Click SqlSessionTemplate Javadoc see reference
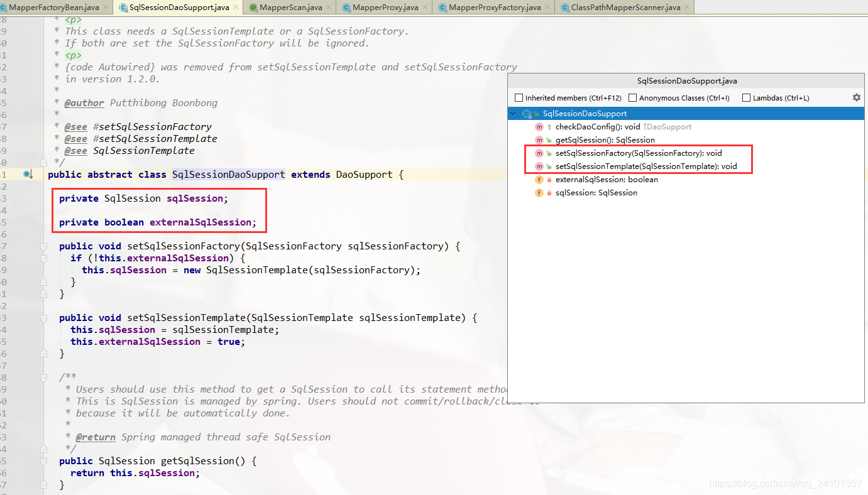 pyautogui.click(x=144, y=151)
